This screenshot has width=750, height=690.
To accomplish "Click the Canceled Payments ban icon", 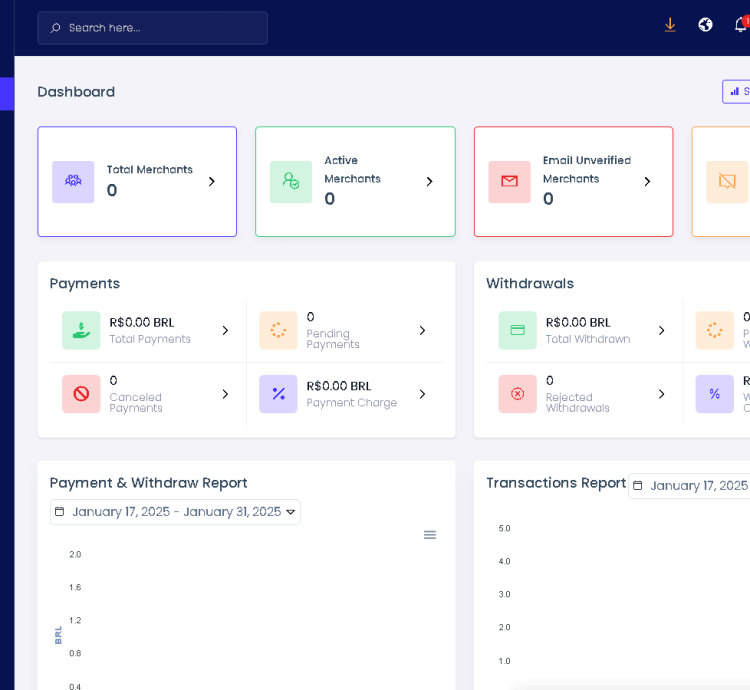I will 81,394.
